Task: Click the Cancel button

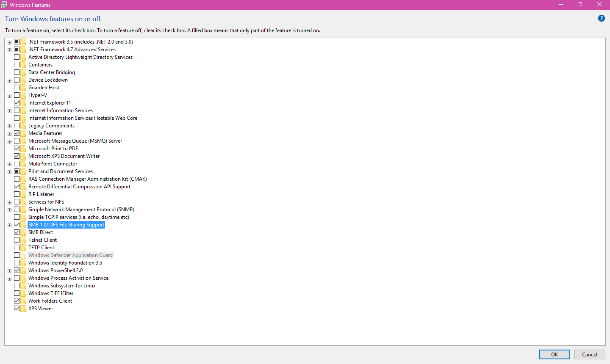Action: pyautogui.click(x=589, y=354)
